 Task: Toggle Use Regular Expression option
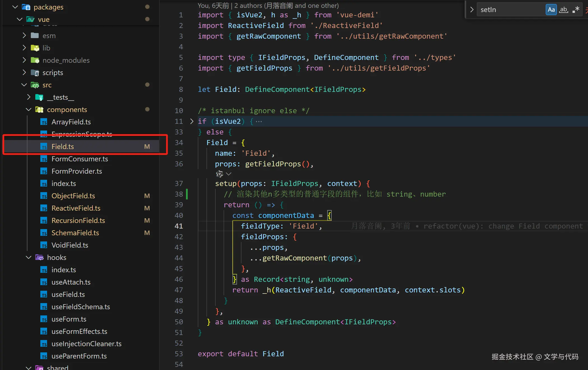(576, 10)
